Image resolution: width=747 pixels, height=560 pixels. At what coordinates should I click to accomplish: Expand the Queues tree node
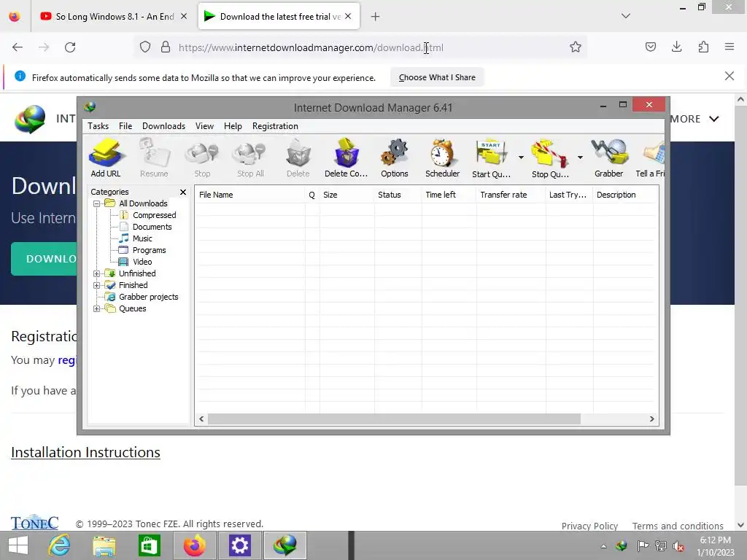(x=97, y=309)
